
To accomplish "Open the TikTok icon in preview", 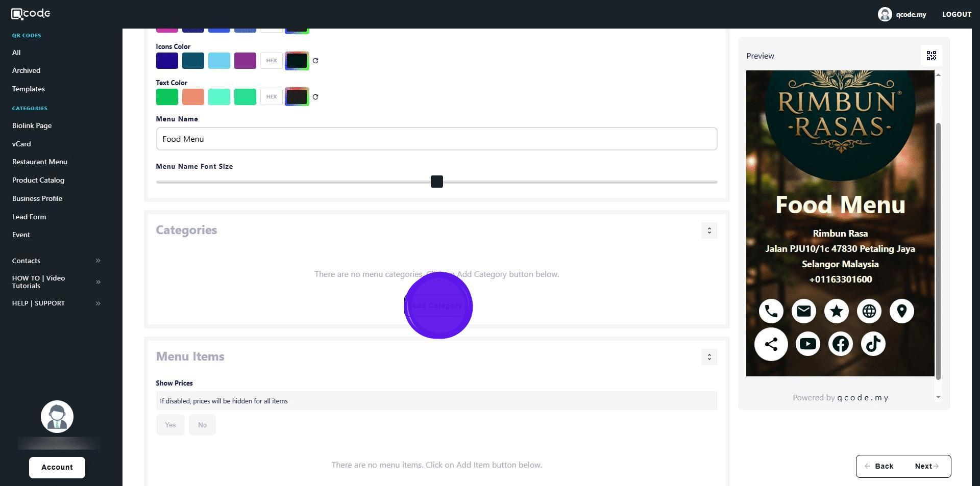I will (x=873, y=344).
